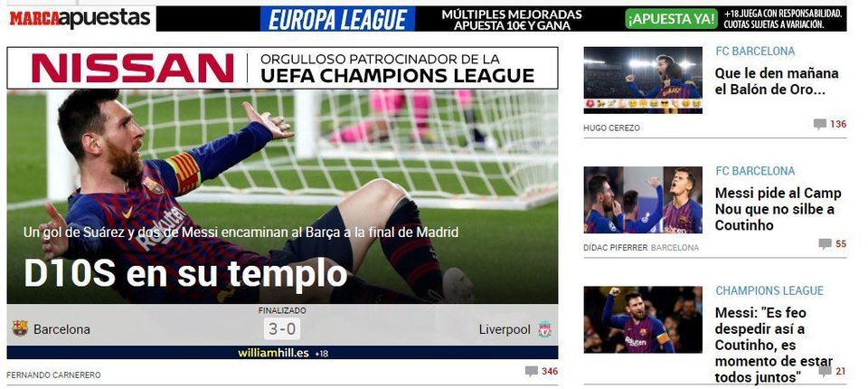
Task: Open the MARCA apuestas logo
Action: [80, 18]
